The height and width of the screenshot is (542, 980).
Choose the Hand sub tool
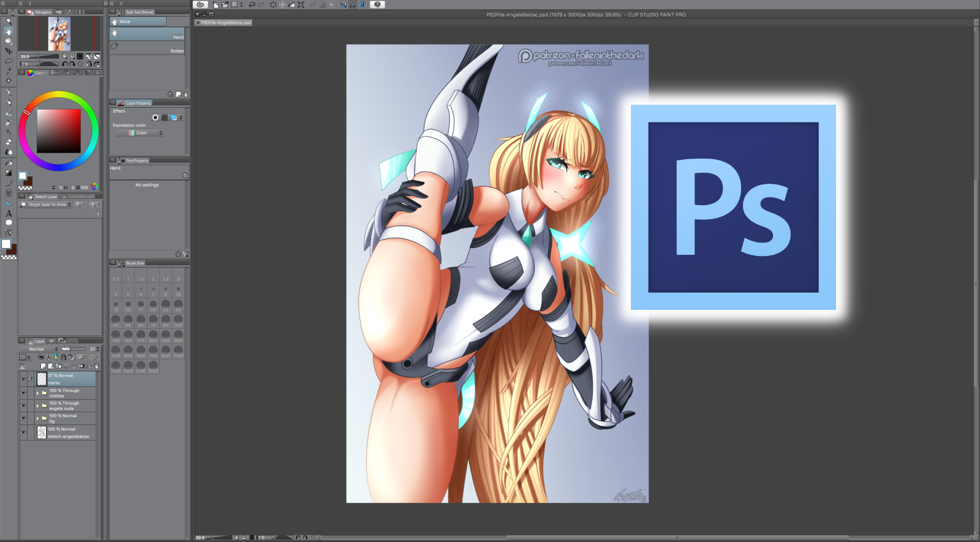147,34
